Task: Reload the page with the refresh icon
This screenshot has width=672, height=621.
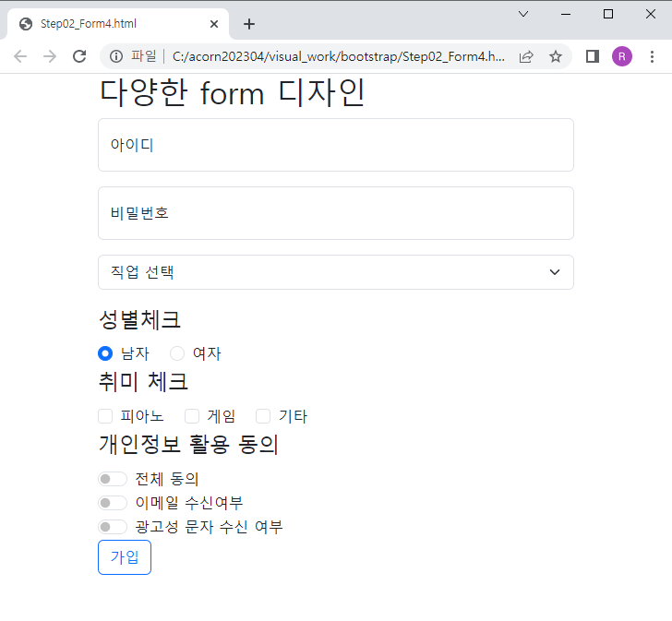Action: pos(79,56)
